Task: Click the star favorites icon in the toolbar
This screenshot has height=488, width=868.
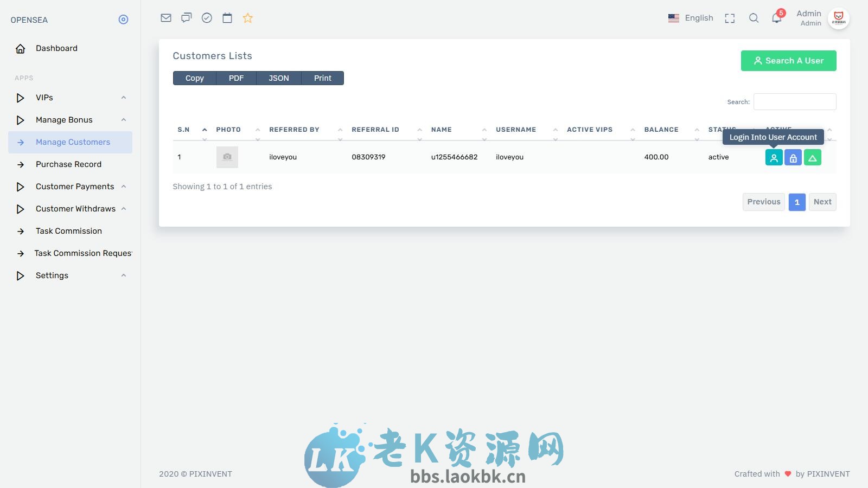Action: pos(247,18)
